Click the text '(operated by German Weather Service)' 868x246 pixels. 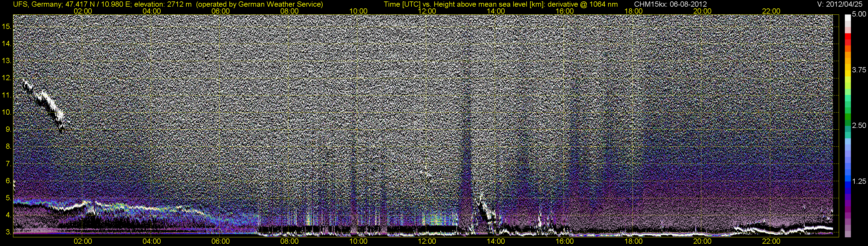[x=259, y=4]
